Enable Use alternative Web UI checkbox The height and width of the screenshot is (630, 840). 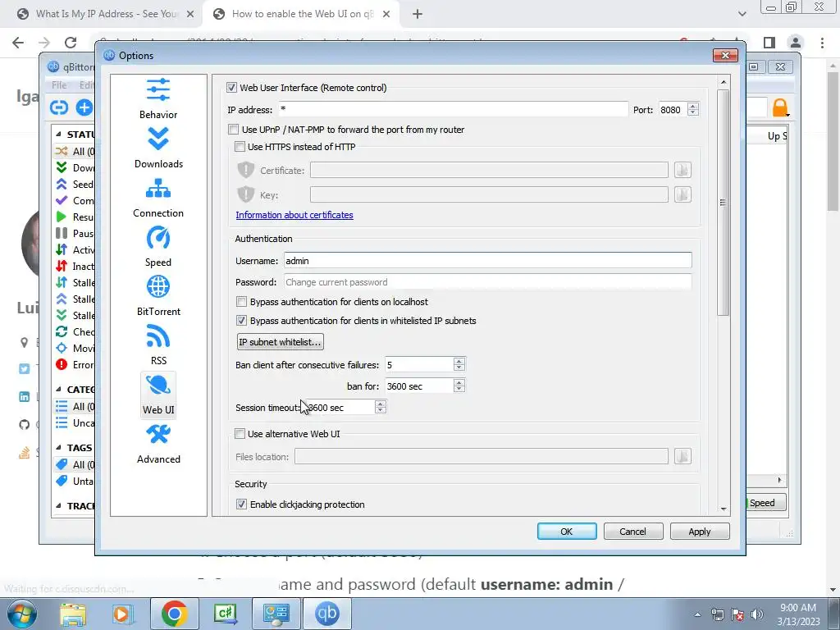pos(240,433)
